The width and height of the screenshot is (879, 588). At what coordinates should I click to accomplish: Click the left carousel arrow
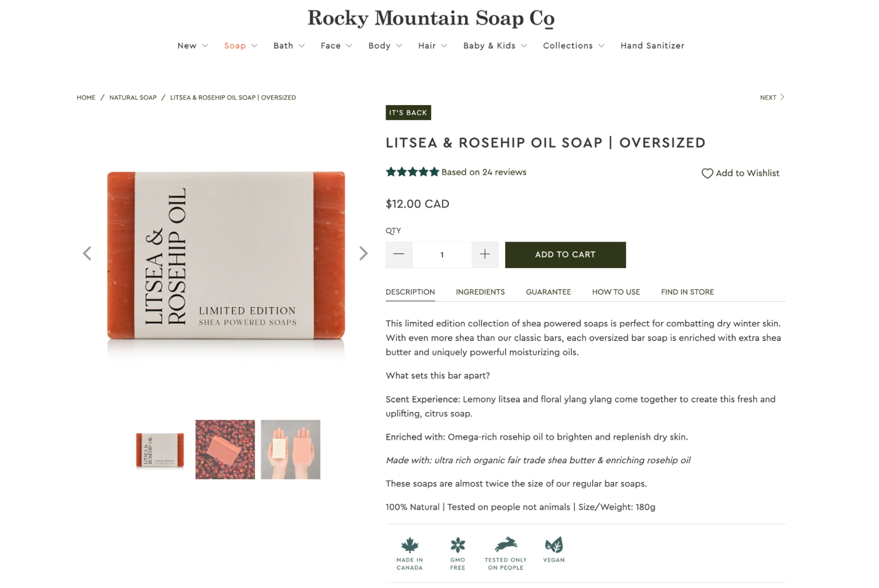[87, 253]
